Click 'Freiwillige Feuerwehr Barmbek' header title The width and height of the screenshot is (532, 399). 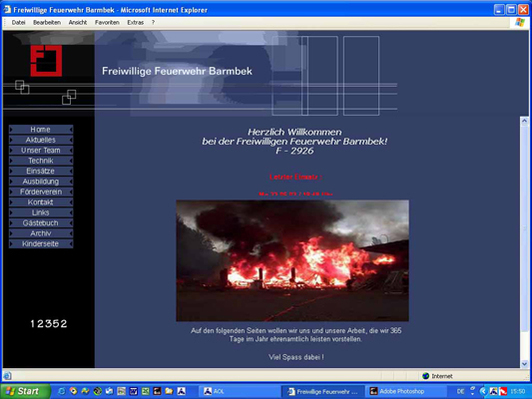coord(177,71)
